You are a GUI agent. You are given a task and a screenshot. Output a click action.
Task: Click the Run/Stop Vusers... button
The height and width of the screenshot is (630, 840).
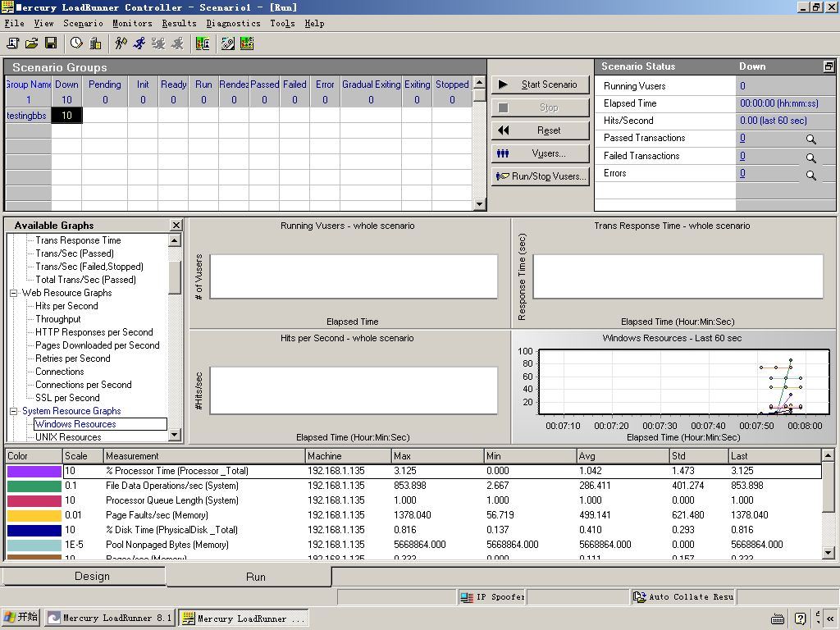pyautogui.click(x=541, y=176)
